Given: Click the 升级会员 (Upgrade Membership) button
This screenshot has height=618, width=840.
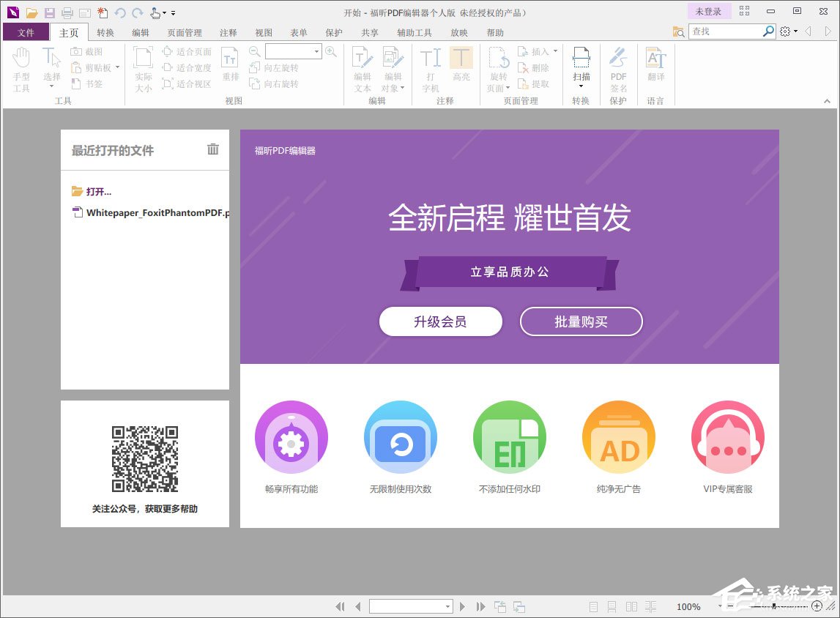Looking at the screenshot, I should [440, 321].
